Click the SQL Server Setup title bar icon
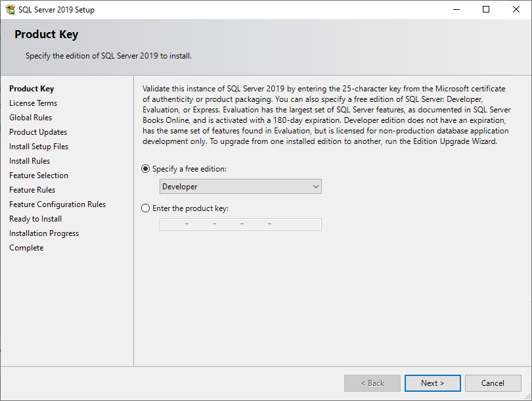 [x=10, y=10]
